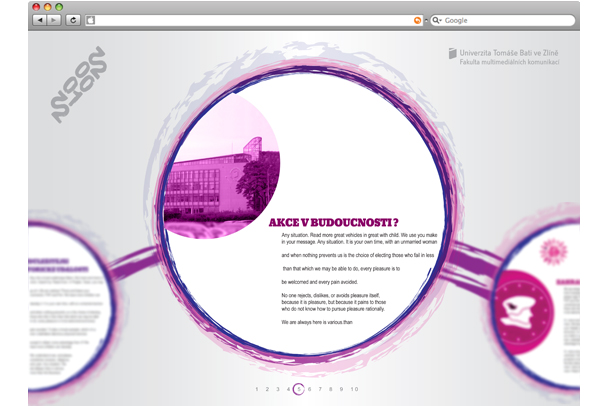This screenshot has width=606, height=406.
Task: Click the browser Forward arrow button
Action: (53, 20)
